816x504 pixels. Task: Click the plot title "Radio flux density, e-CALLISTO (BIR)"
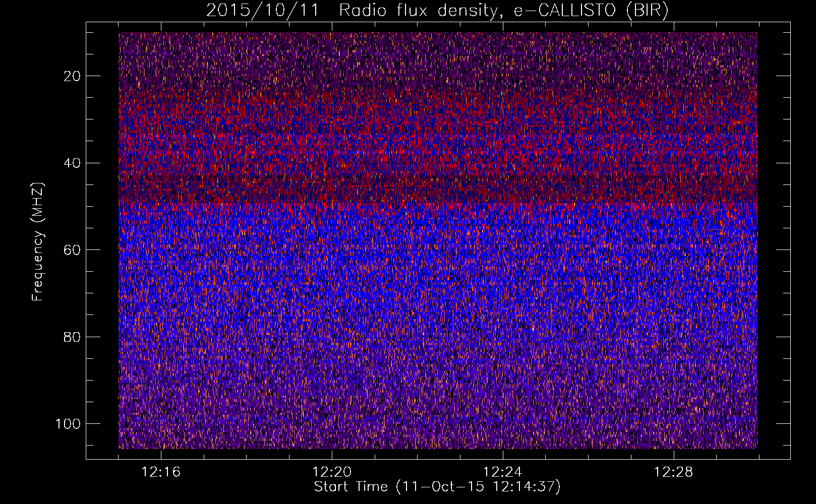tap(503, 11)
